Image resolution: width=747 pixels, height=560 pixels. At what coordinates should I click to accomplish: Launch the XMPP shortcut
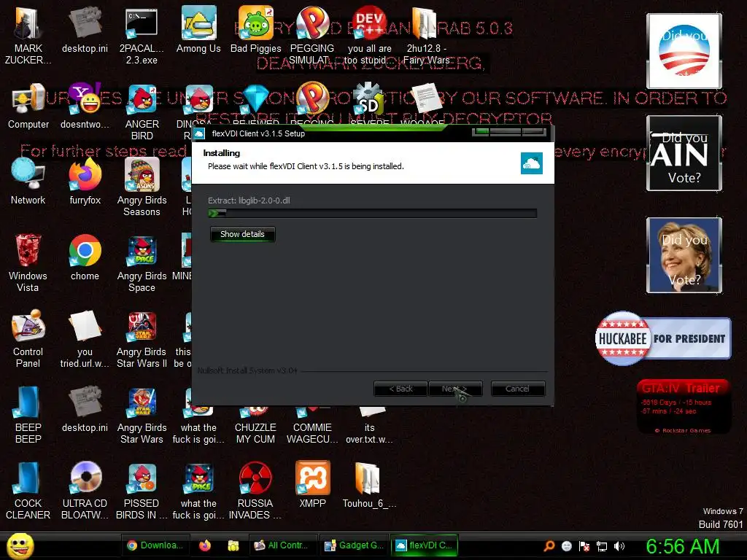[x=312, y=484]
